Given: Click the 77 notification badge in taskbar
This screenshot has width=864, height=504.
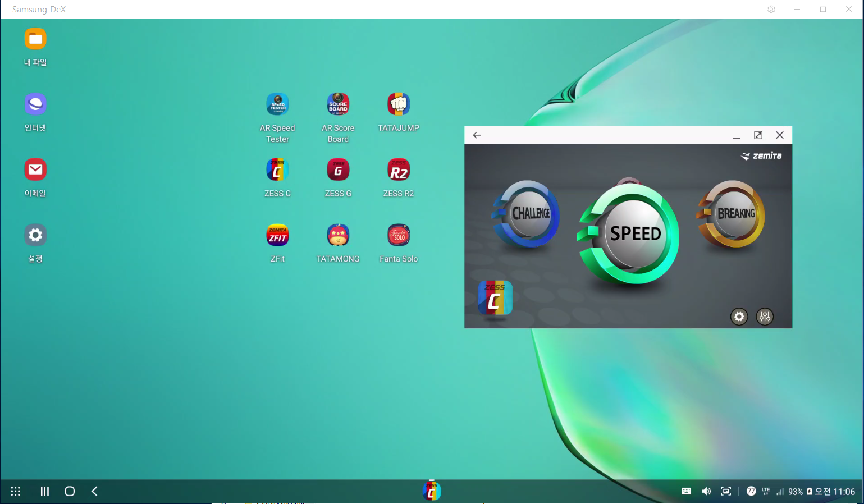Looking at the screenshot, I should pyautogui.click(x=751, y=492).
